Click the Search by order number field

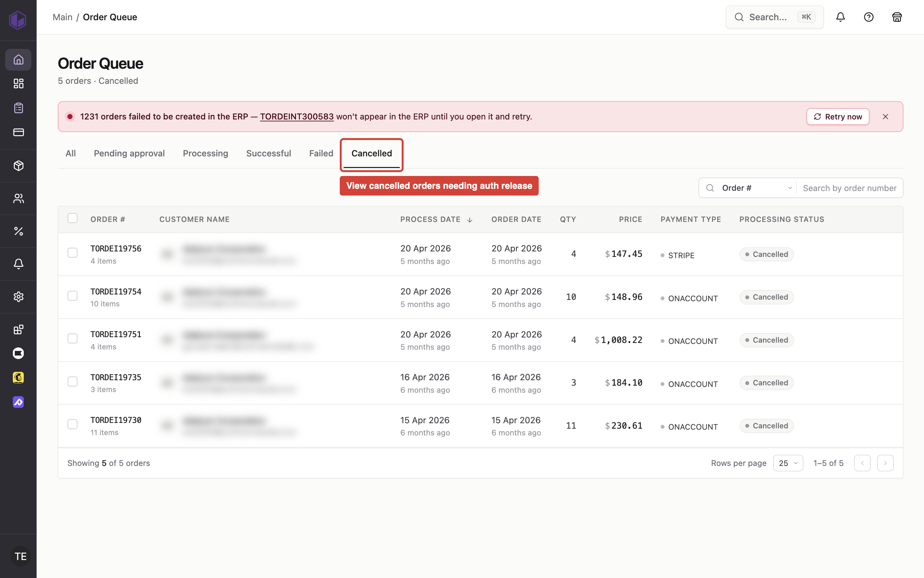pyautogui.click(x=850, y=188)
